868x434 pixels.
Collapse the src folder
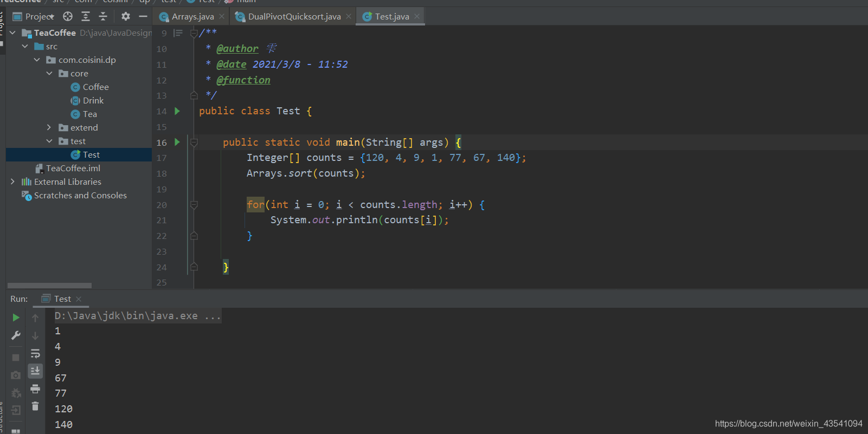(25, 47)
